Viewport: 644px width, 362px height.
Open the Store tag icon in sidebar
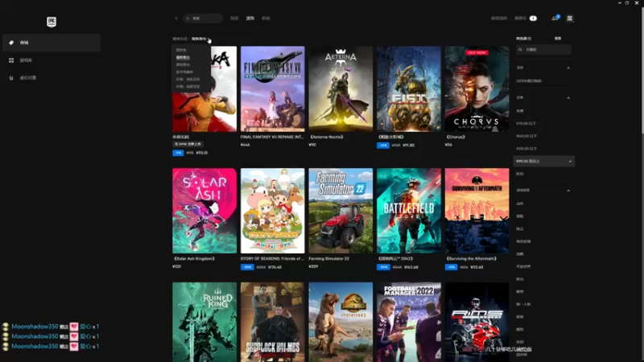pyautogui.click(x=11, y=43)
